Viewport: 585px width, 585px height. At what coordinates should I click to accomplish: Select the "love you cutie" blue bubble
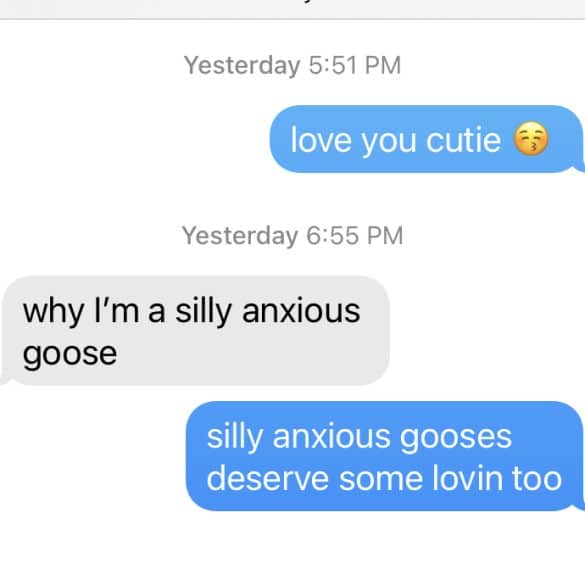click(427, 139)
